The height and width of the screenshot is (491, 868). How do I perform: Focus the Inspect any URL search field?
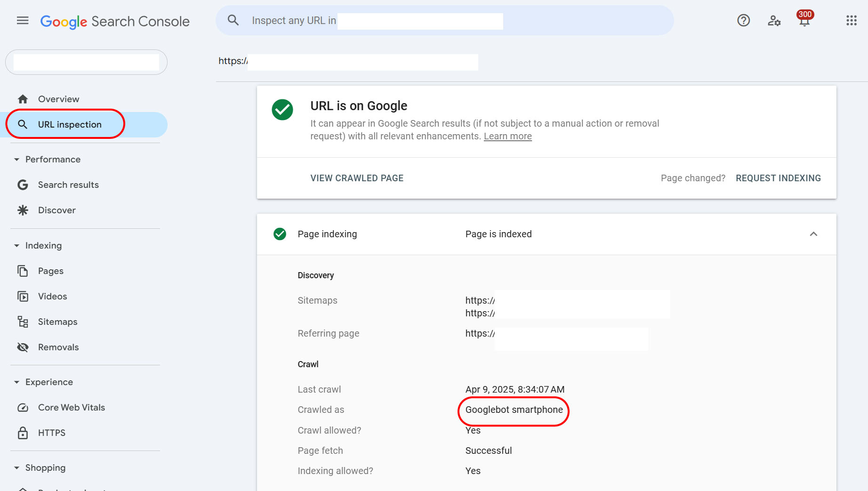pos(444,20)
